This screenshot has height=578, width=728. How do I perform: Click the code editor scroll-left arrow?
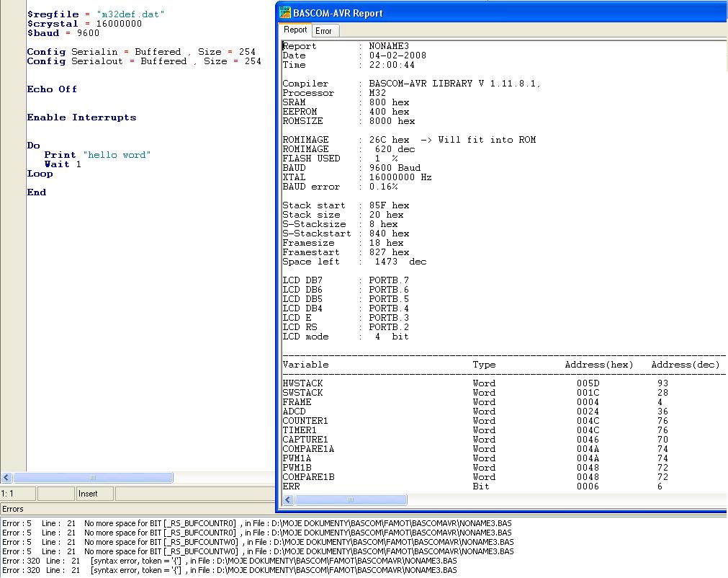[x=6, y=478]
